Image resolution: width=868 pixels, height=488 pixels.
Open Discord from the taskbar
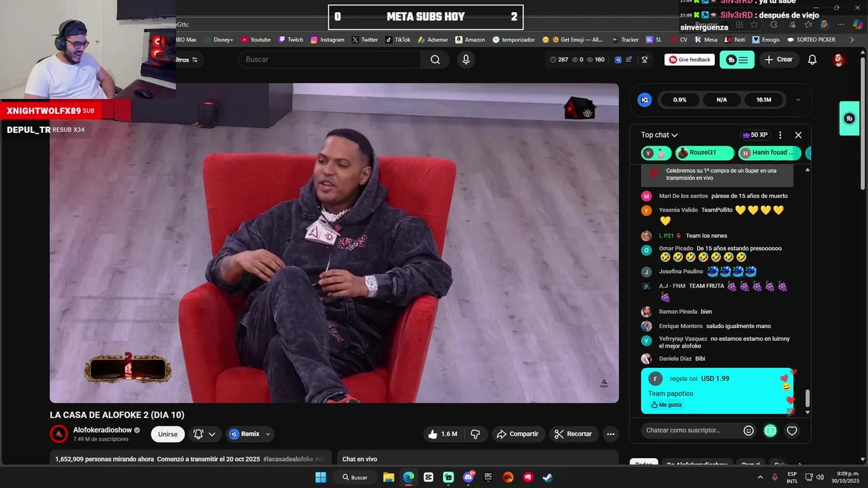click(468, 477)
